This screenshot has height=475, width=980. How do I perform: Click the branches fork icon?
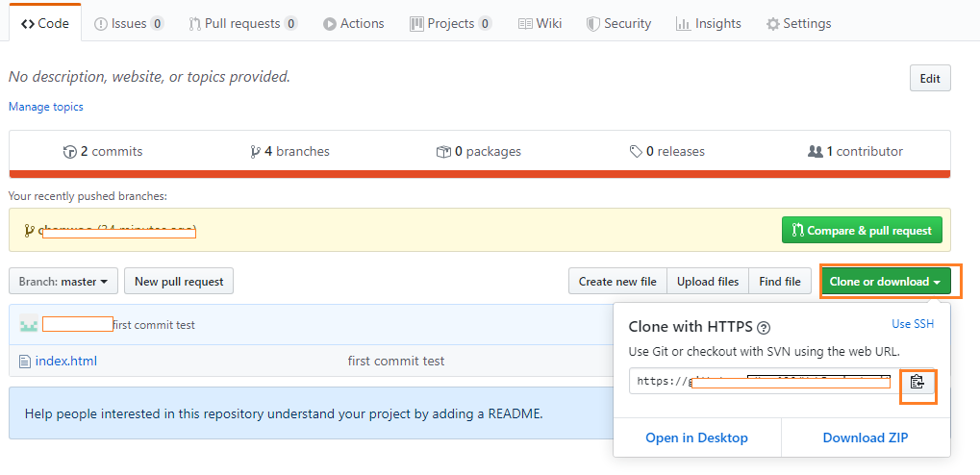(255, 152)
